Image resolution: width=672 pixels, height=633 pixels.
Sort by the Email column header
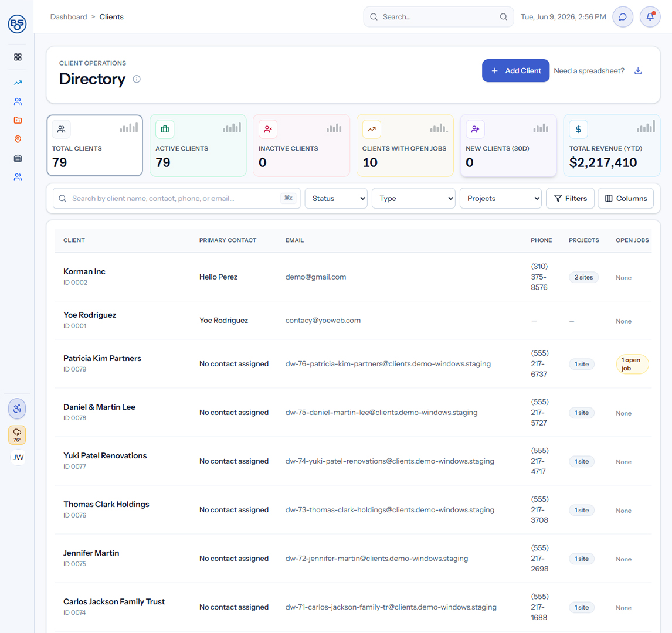coord(294,240)
